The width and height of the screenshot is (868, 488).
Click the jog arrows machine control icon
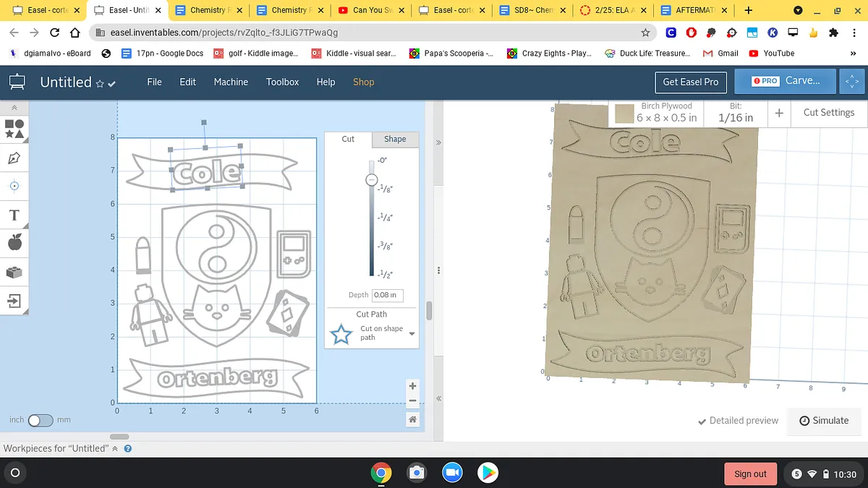tap(852, 82)
